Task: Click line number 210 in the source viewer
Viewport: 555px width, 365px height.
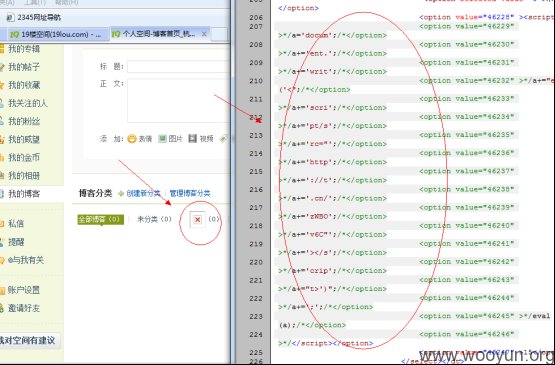Action: coord(256,81)
